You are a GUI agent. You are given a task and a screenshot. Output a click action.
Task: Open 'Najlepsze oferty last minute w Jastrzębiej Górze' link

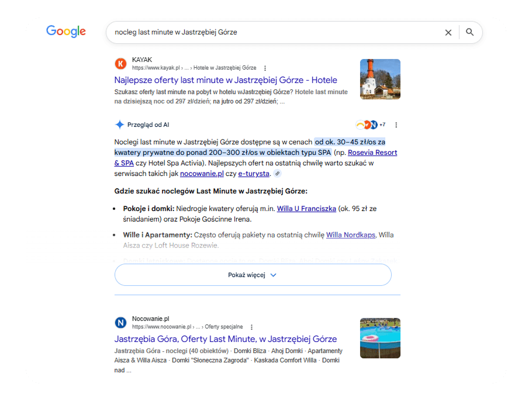226,80
